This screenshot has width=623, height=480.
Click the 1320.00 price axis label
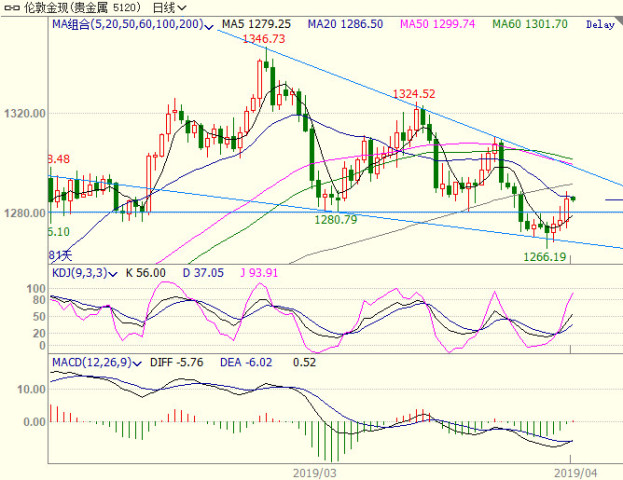click(x=25, y=114)
